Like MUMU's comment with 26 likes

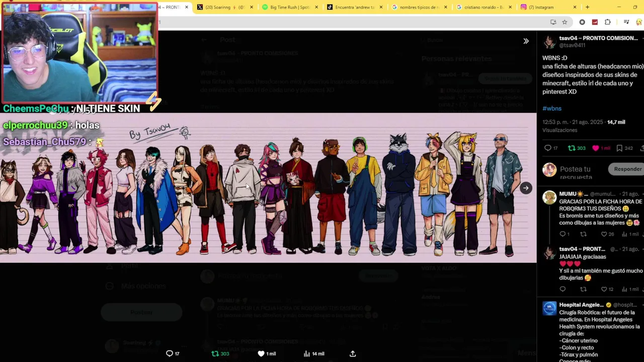click(x=604, y=234)
